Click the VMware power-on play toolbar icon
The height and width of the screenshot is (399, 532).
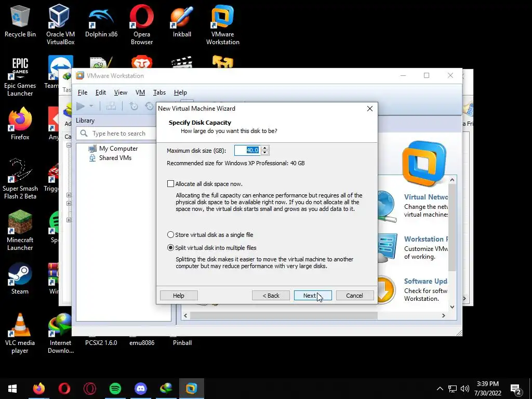[81, 106]
